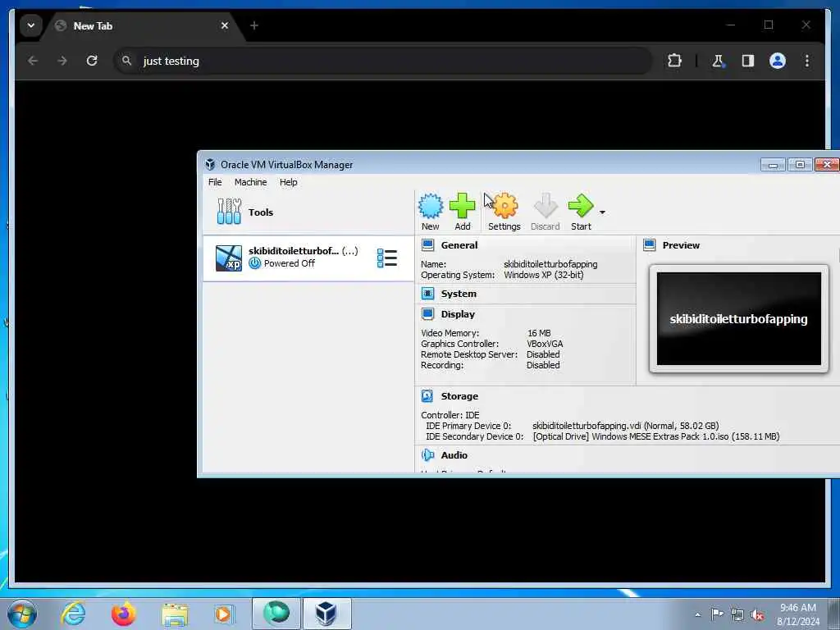The image size is (840, 630).
Task: Click the Audio speaker icon
Action: pyautogui.click(x=427, y=455)
